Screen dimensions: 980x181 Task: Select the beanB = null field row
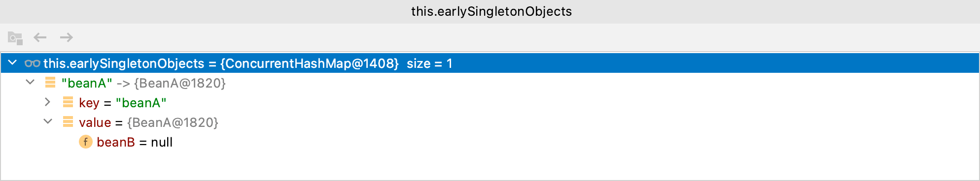point(490,142)
